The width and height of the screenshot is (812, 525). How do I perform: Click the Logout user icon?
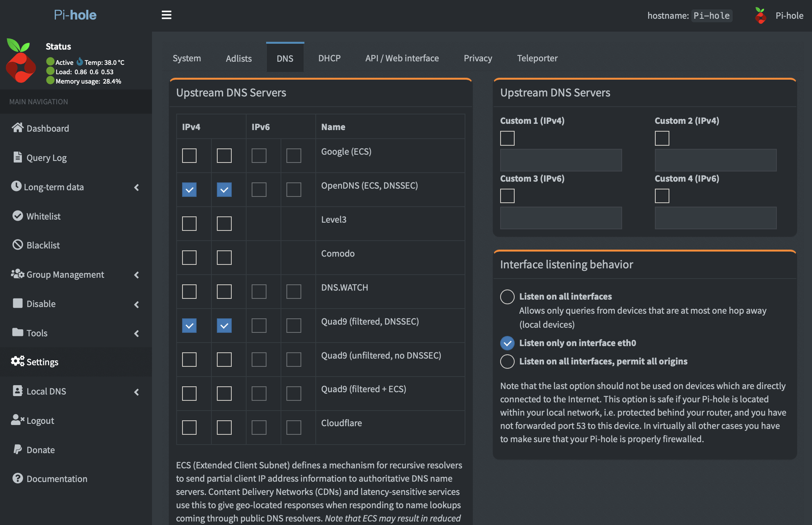[x=18, y=420]
